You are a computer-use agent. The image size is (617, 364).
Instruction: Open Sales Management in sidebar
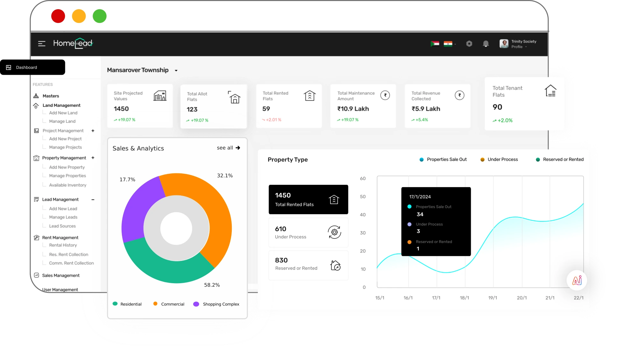(x=61, y=276)
